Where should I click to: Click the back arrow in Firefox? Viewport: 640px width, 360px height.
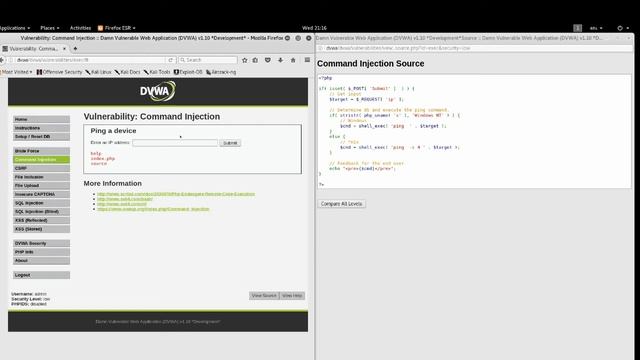click(2, 60)
